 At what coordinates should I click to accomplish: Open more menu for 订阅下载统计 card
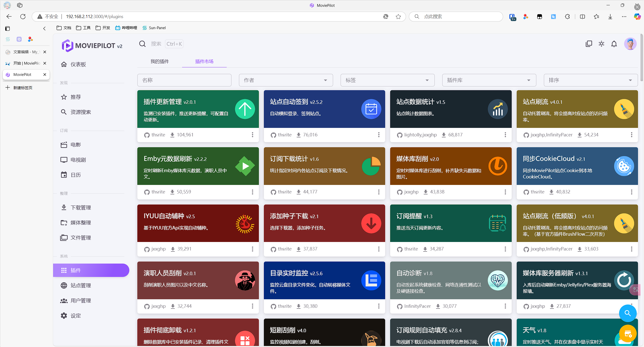[x=379, y=192]
